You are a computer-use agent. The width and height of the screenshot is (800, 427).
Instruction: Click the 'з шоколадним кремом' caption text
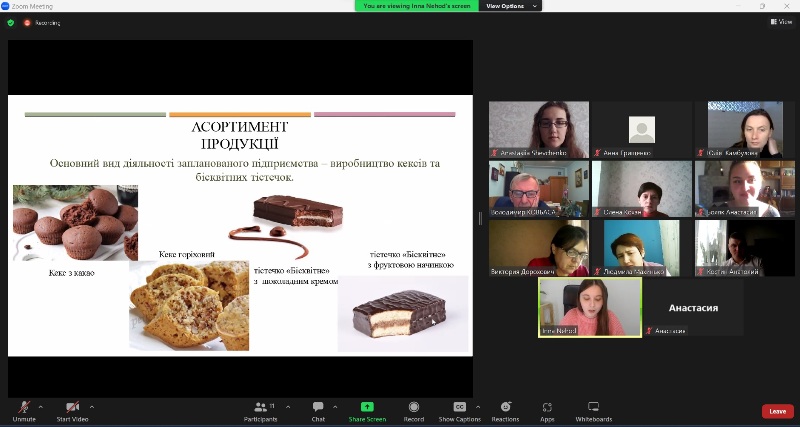click(296, 281)
